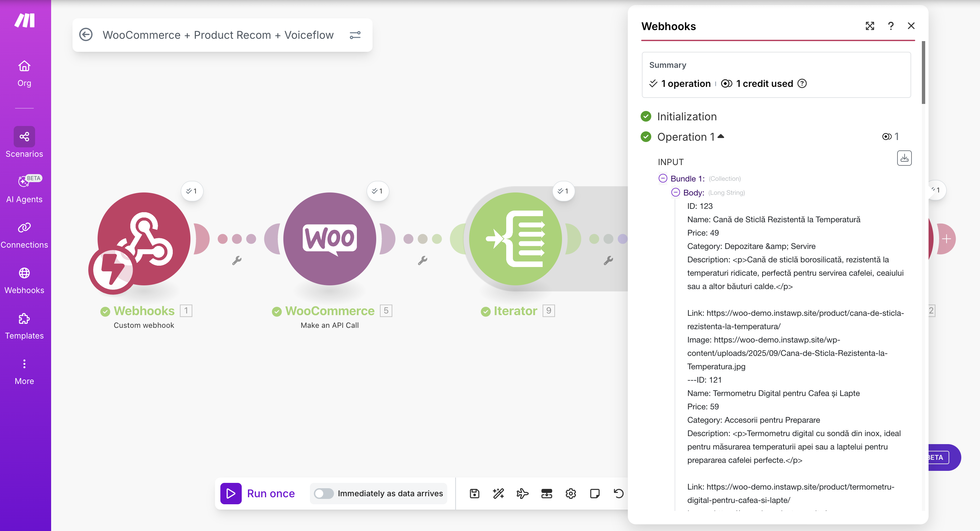Click 'Name: Termometru Digital' line

(773, 393)
